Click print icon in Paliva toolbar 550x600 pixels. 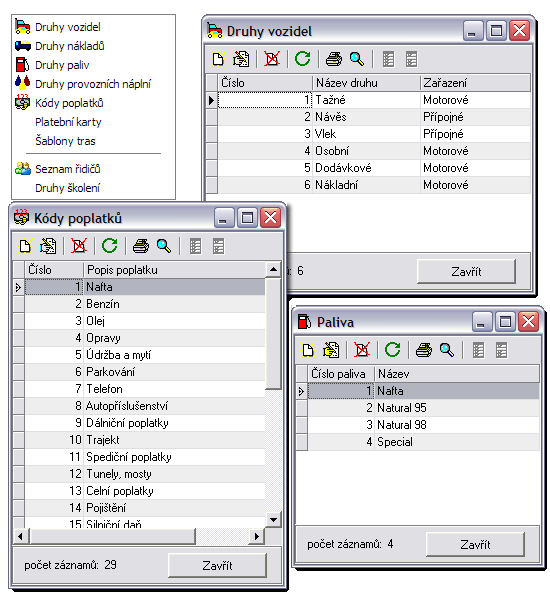click(424, 350)
